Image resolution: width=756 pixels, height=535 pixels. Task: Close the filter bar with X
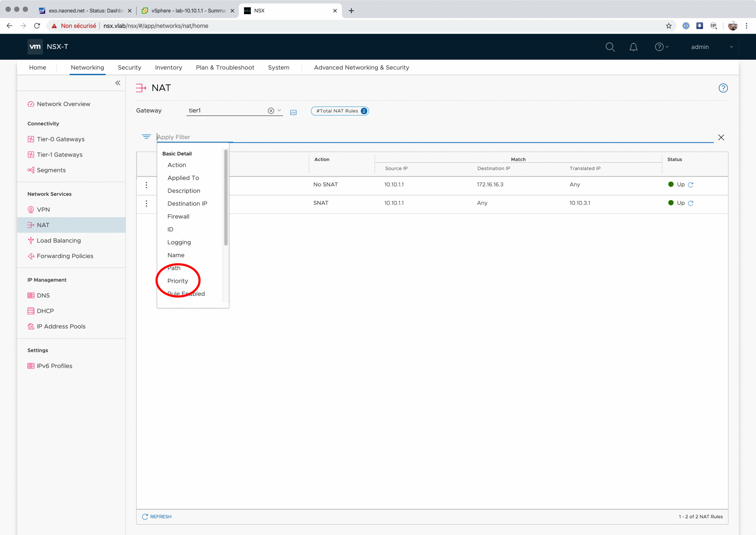(721, 137)
